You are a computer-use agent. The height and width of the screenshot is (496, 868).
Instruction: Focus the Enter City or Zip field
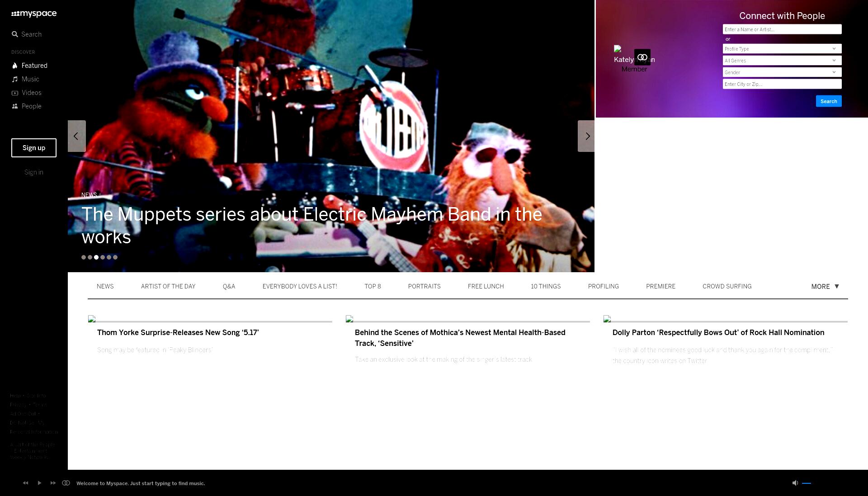pos(782,84)
